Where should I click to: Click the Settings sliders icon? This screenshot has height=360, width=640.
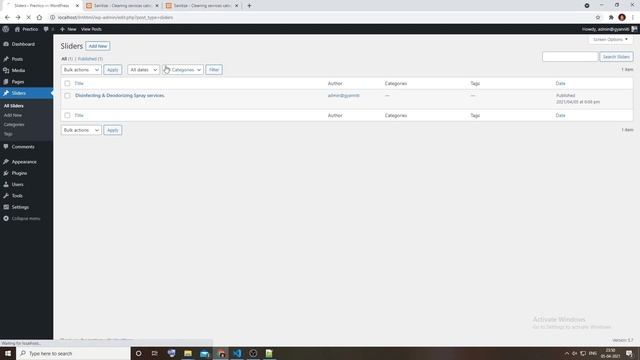(6, 207)
